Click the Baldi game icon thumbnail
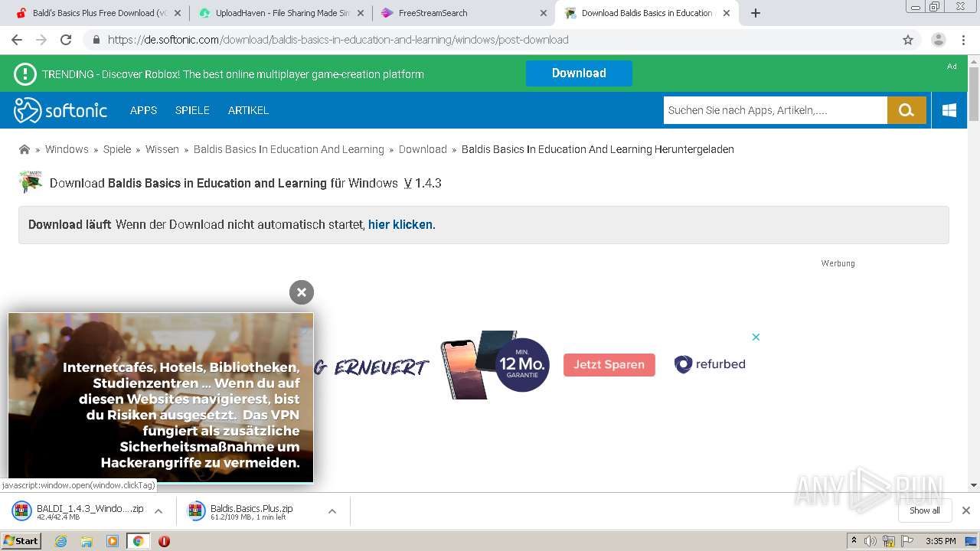Viewport: 980px width, 551px height. [x=30, y=182]
